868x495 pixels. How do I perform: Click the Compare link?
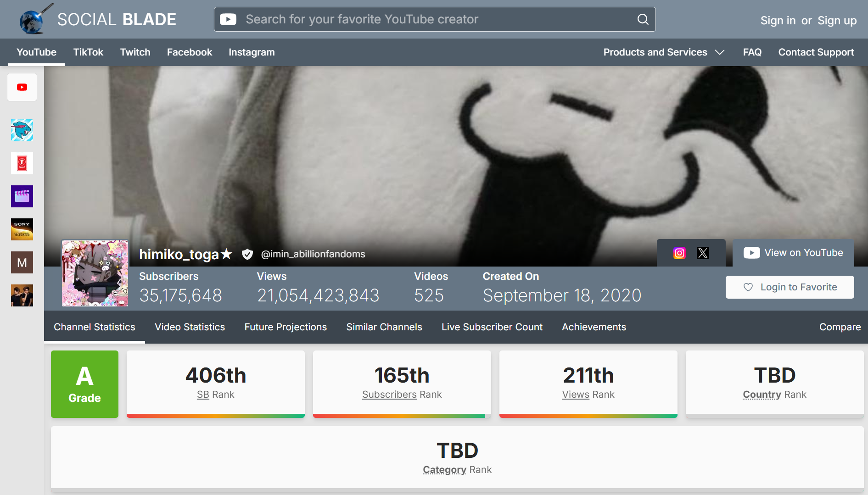point(840,327)
